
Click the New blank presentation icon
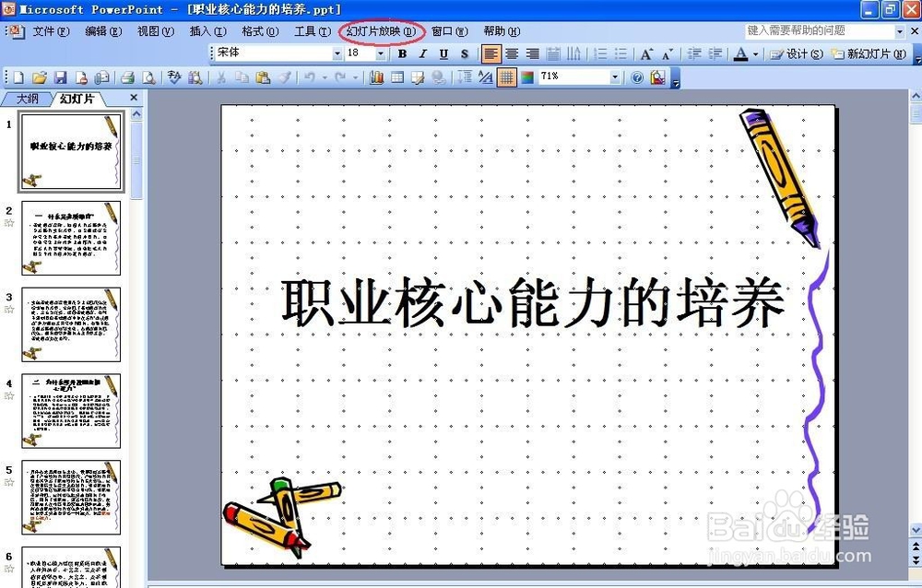tap(18, 77)
